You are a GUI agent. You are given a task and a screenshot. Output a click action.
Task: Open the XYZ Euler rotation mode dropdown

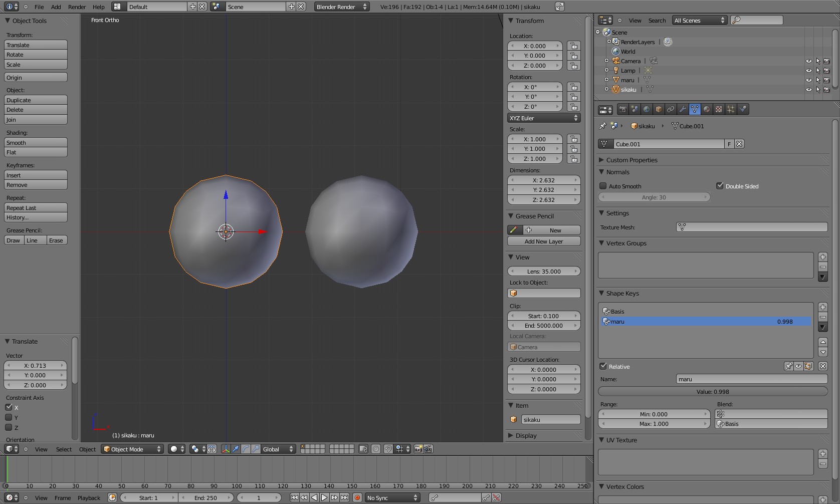click(544, 118)
